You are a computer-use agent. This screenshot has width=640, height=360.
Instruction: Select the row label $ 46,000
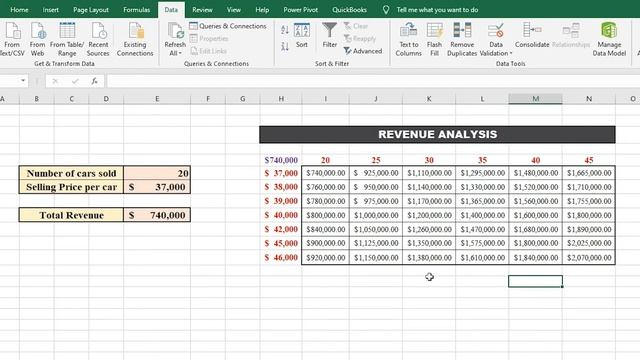coord(281,258)
